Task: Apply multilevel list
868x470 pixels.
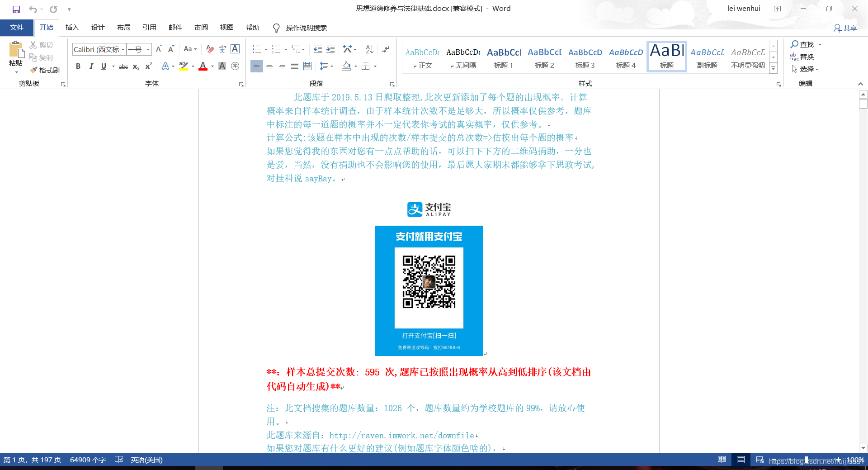Action: [296, 49]
